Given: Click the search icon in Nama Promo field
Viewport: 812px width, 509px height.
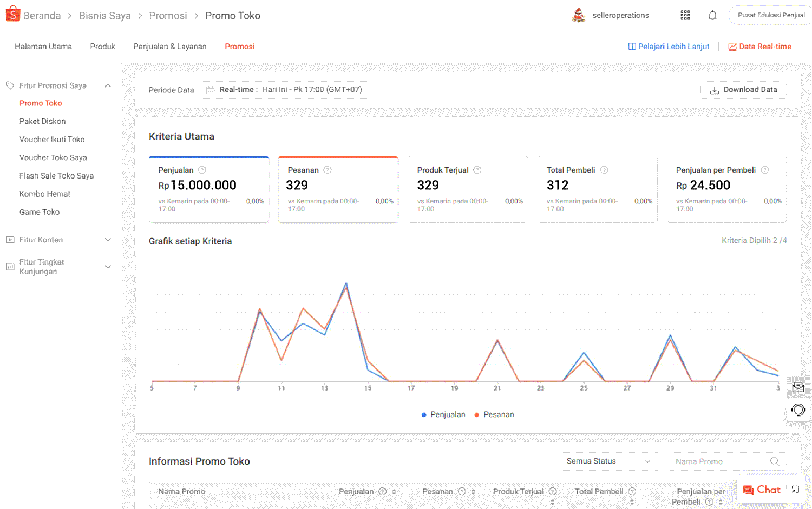Looking at the screenshot, I should pos(775,461).
